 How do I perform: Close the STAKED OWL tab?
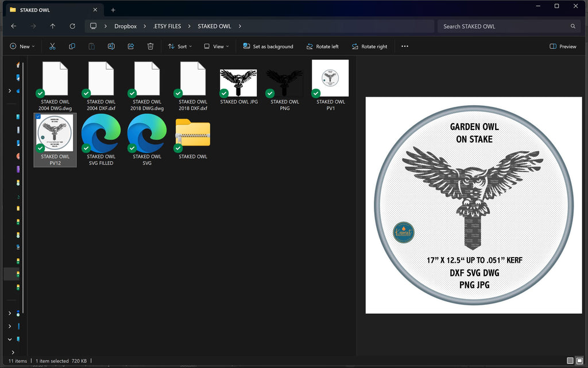[x=95, y=10]
